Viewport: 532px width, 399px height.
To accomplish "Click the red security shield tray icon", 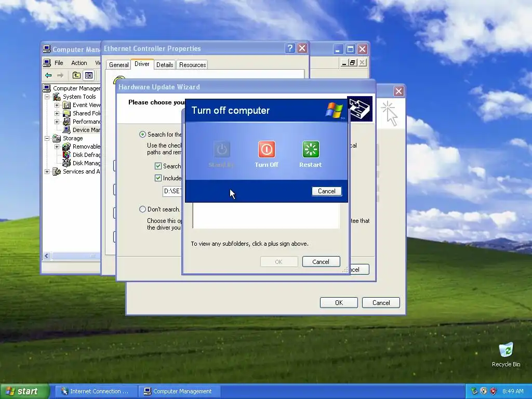I will 494,391.
